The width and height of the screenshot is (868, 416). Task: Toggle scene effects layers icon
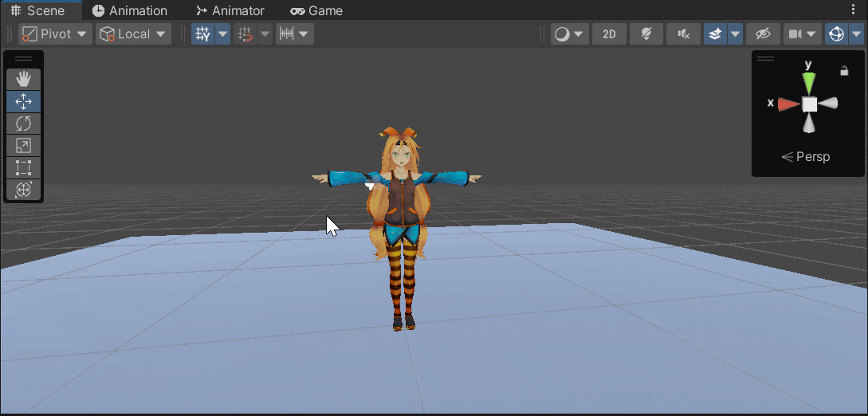coord(716,33)
